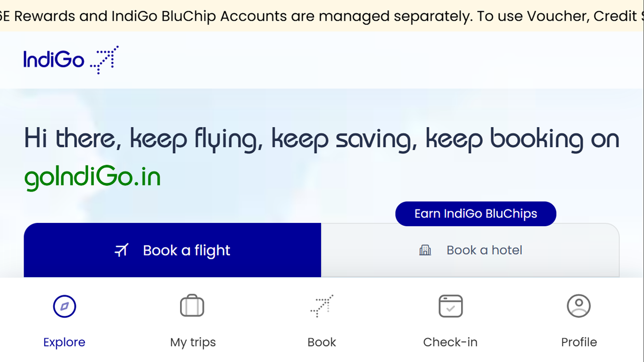Select the dotted airplane Book icon in bottom bar
644x362 pixels.
(322, 306)
